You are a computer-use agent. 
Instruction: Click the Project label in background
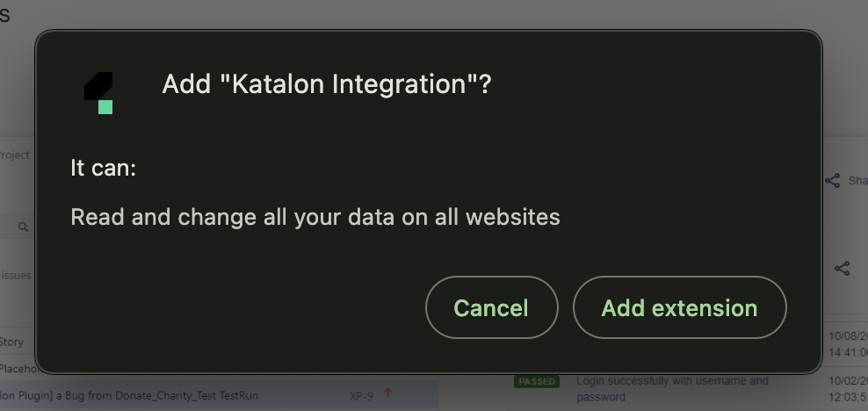coord(15,155)
